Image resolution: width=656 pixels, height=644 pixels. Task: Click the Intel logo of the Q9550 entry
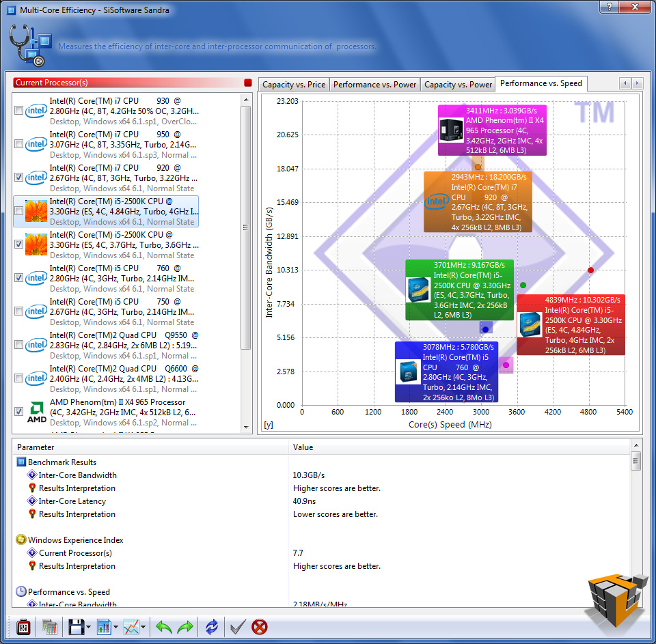point(36,345)
